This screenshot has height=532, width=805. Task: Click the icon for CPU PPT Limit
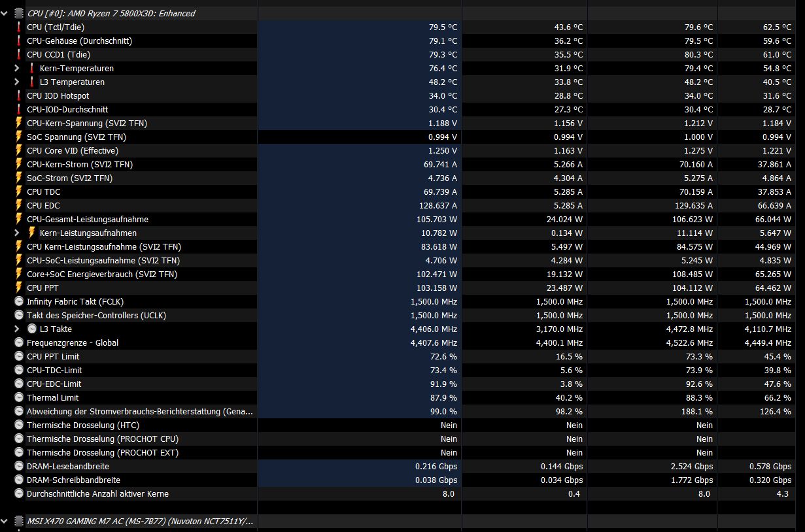pos(18,356)
